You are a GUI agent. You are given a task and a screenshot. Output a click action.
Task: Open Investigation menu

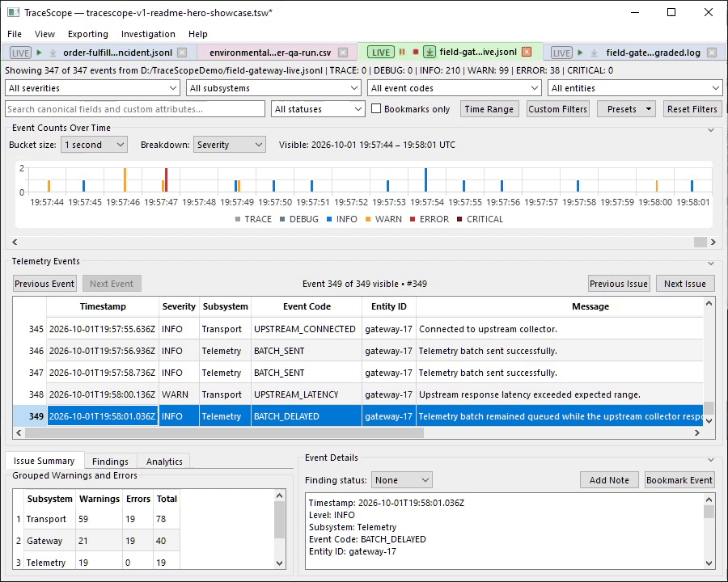pyautogui.click(x=148, y=34)
